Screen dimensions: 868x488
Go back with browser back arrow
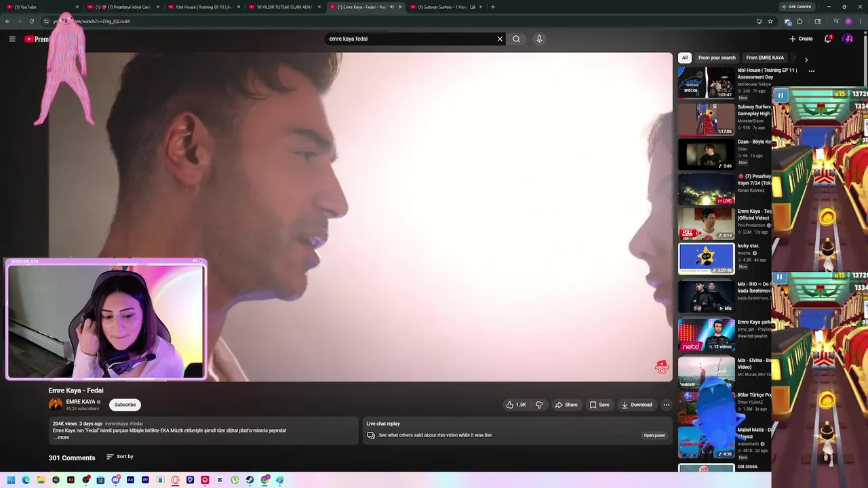(x=7, y=21)
